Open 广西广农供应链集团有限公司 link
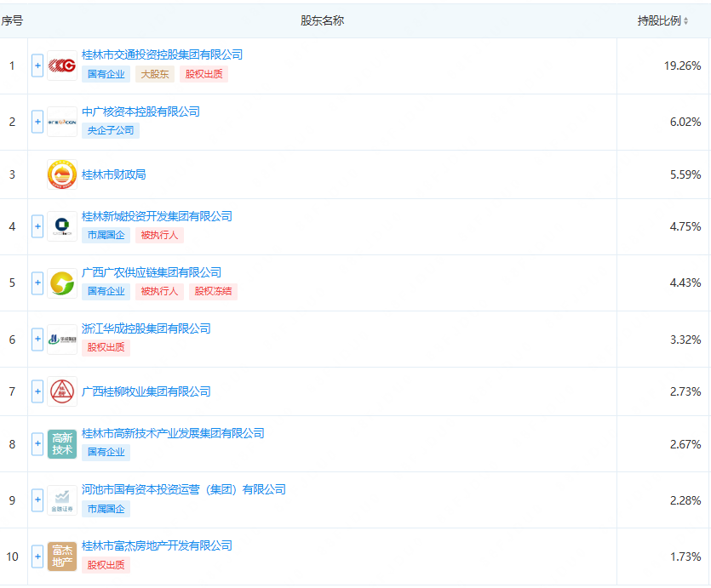 pyautogui.click(x=152, y=272)
